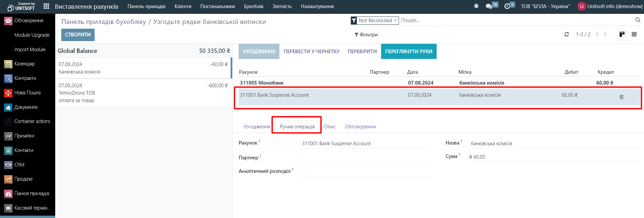Remove the Not Reconciled filter
Viewport: 644px width, 218px height.
395,20
